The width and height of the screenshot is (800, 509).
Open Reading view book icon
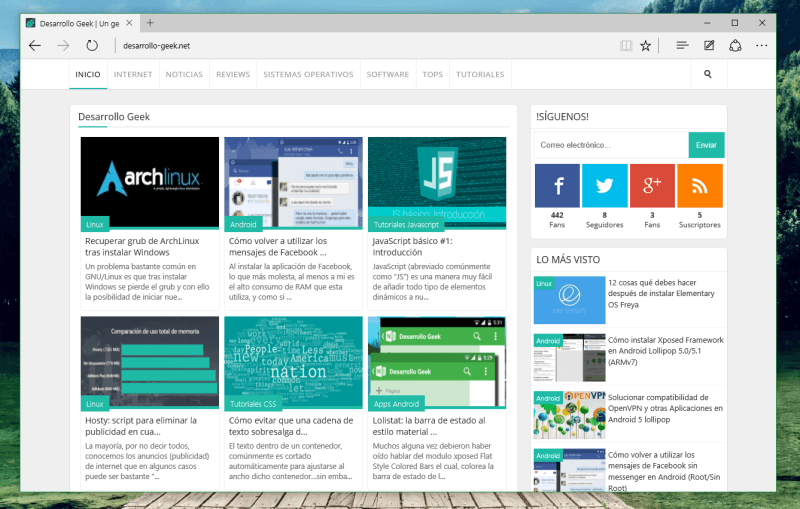click(626, 46)
